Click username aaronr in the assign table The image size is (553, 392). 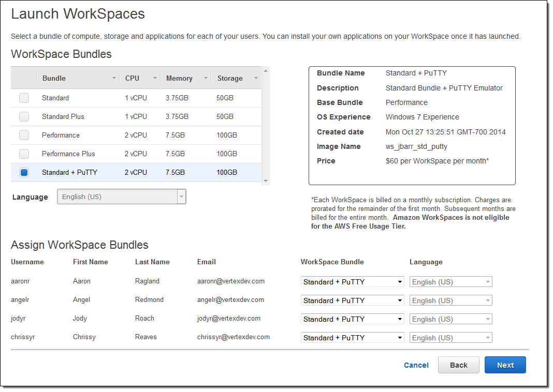pyautogui.click(x=20, y=281)
